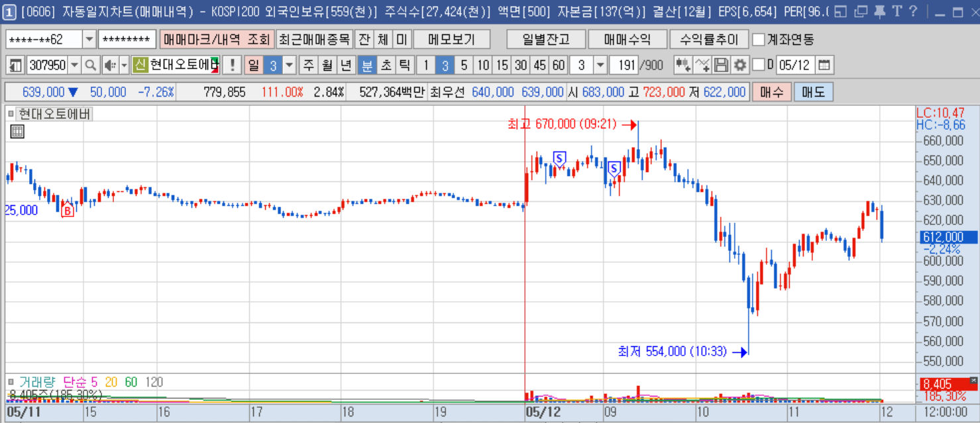Save chart with the floppy disk icon
The width and height of the screenshot is (980, 423).
[x=722, y=65]
